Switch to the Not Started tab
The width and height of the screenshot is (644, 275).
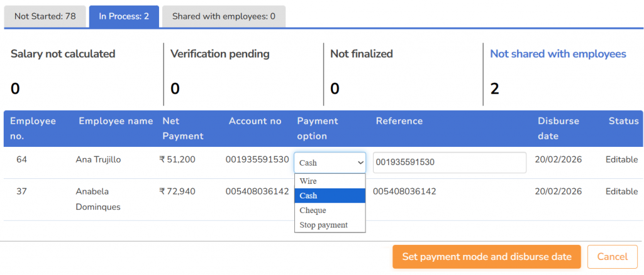coord(45,16)
